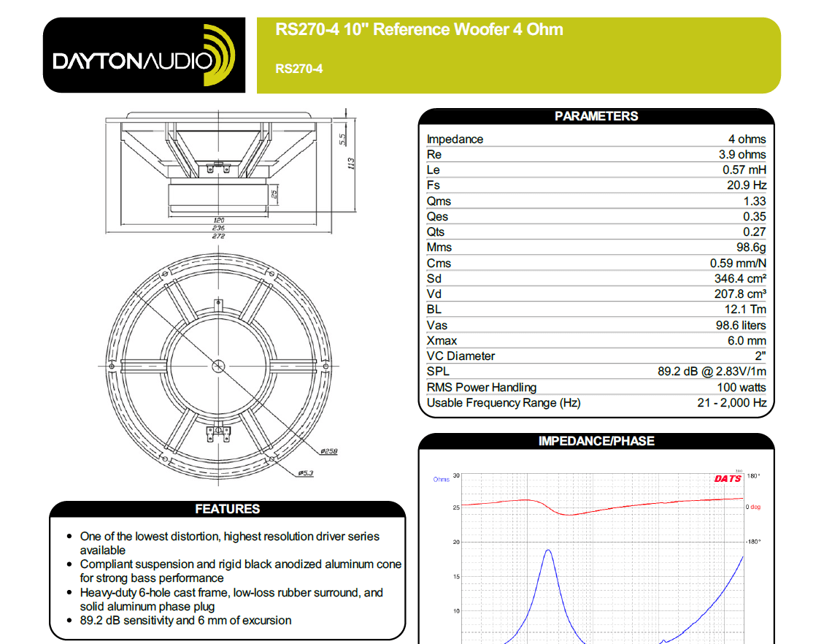Image resolution: width=824 pixels, height=644 pixels.
Task: Select the '0.59 mm/N' value
Action: pyautogui.click(x=738, y=263)
